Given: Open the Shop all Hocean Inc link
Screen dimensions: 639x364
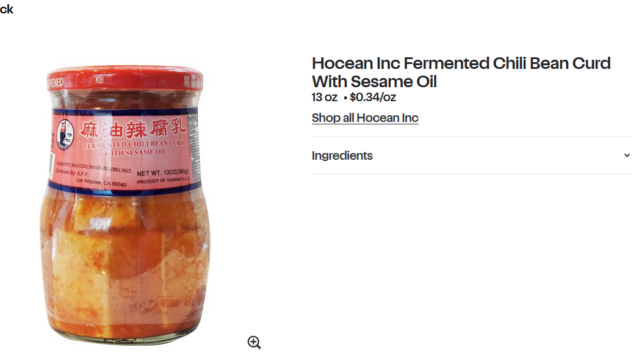Looking at the screenshot, I should click(x=365, y=118).
